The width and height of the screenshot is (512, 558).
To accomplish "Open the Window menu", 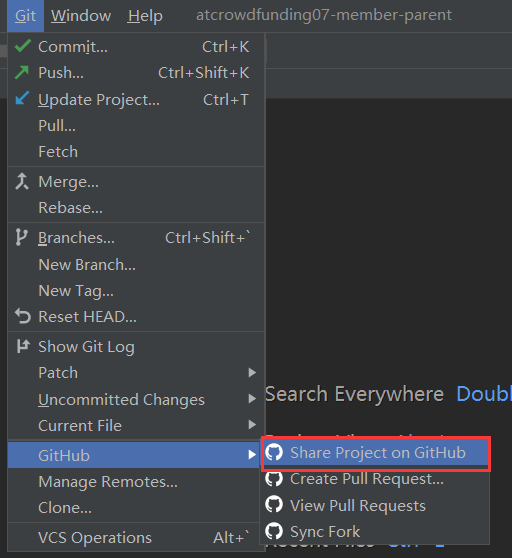I will 81,16.
